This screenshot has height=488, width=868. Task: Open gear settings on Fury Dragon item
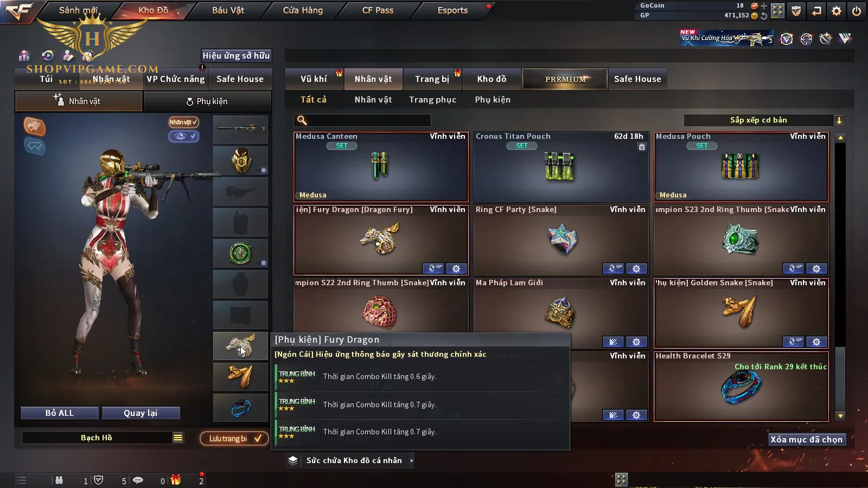click(456, 268)
